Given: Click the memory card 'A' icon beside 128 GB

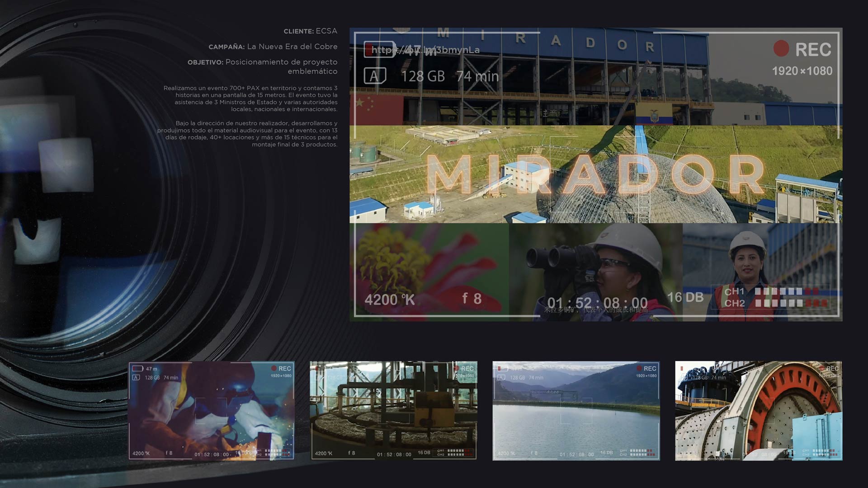Looking at the screenshot, I should pyautogui.click(x=375, y=76).
